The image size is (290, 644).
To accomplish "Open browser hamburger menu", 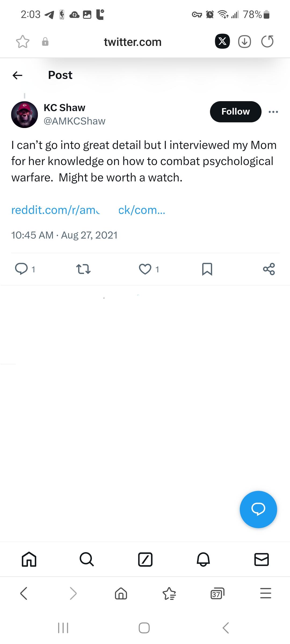I will tap(266, 593).
